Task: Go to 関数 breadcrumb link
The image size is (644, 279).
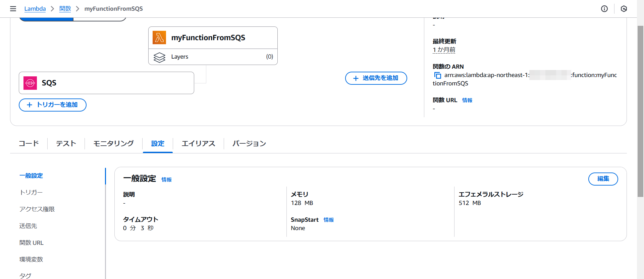Action: coord(65,9)
